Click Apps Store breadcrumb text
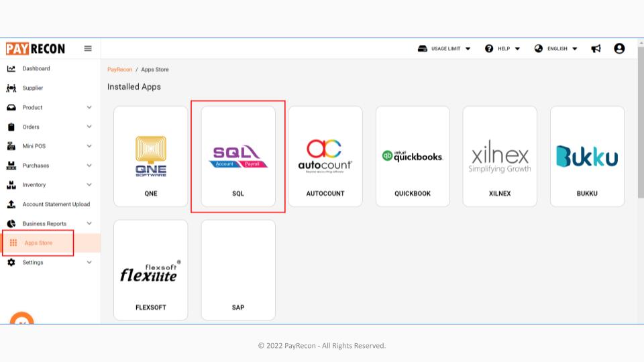This screenshot has height=362, width=644. pos(155,69)
